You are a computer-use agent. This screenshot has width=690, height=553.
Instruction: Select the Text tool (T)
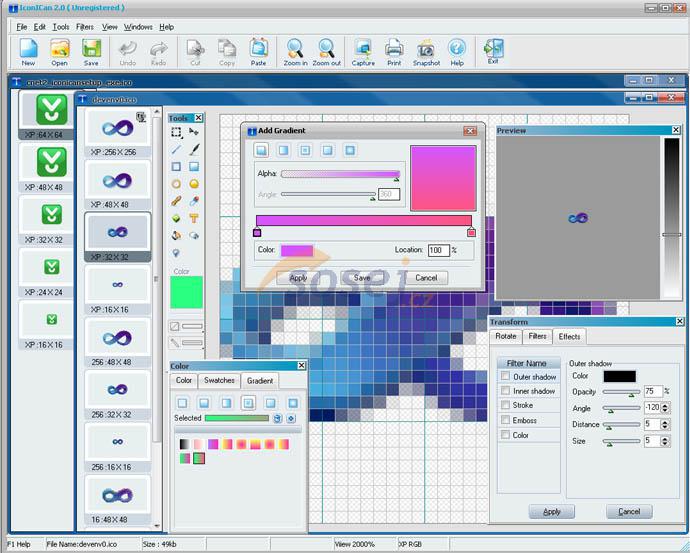(x=194, y=218)
